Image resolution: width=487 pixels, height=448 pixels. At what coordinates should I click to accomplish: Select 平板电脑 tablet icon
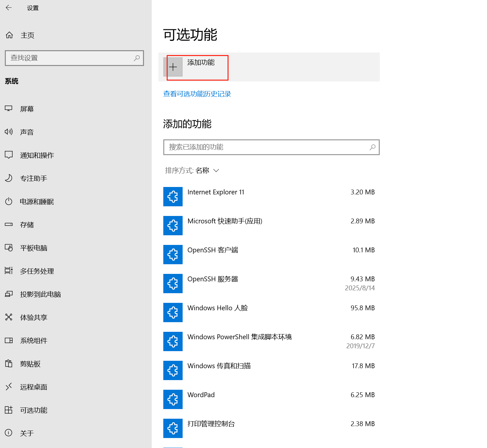click(x=9, y=247)
